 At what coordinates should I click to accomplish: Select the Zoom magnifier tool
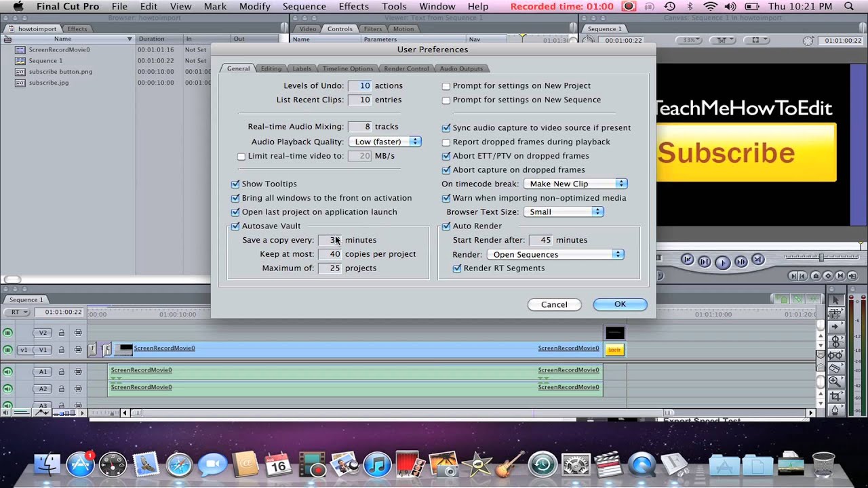tap(836, 382)
